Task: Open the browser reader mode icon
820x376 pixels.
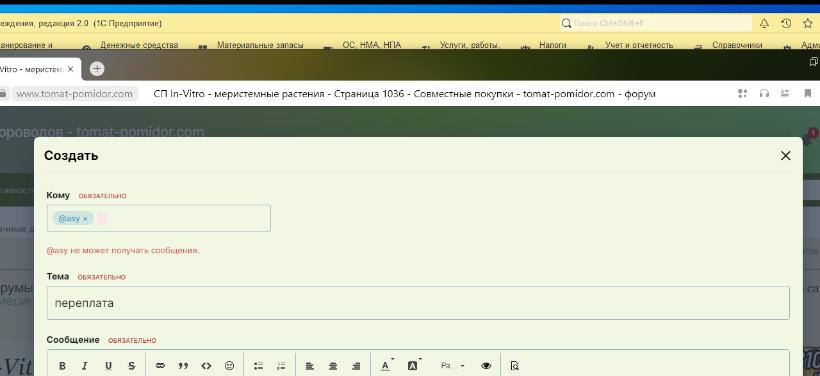Action: tap(785, 94)
